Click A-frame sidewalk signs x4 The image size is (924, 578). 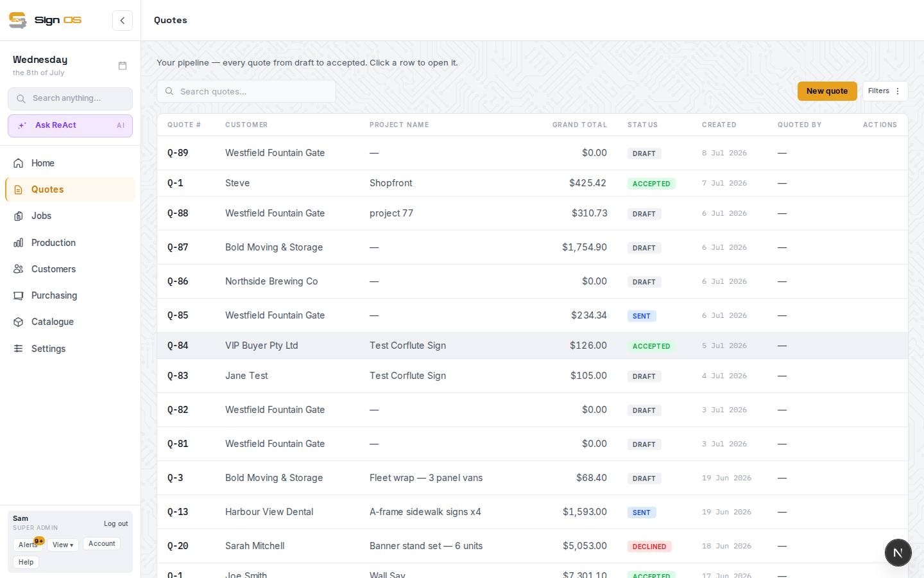[425, 512]
